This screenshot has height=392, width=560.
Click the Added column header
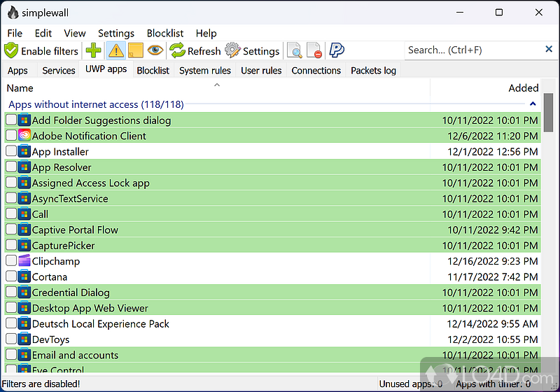pos(486,87)
